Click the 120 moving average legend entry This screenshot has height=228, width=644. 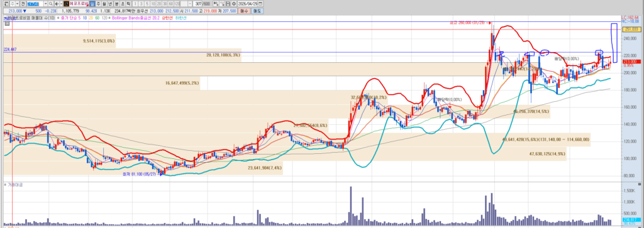pyautogui.click(x=104, y=18)
